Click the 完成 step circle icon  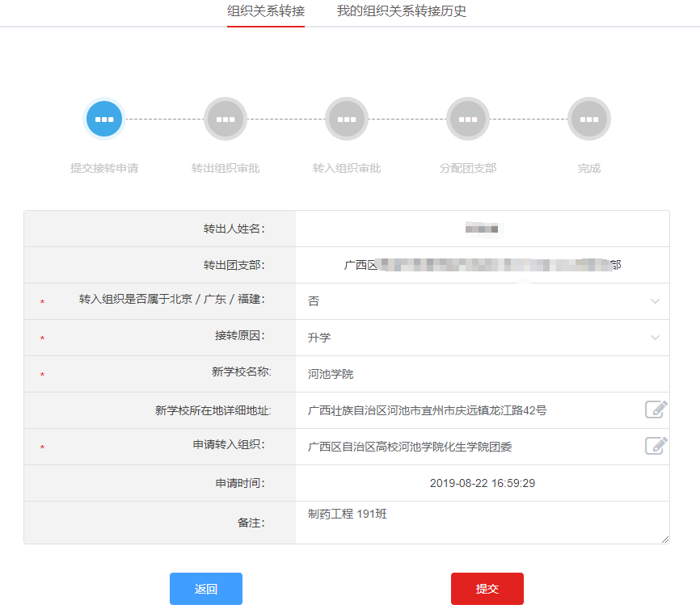(589, 119)
